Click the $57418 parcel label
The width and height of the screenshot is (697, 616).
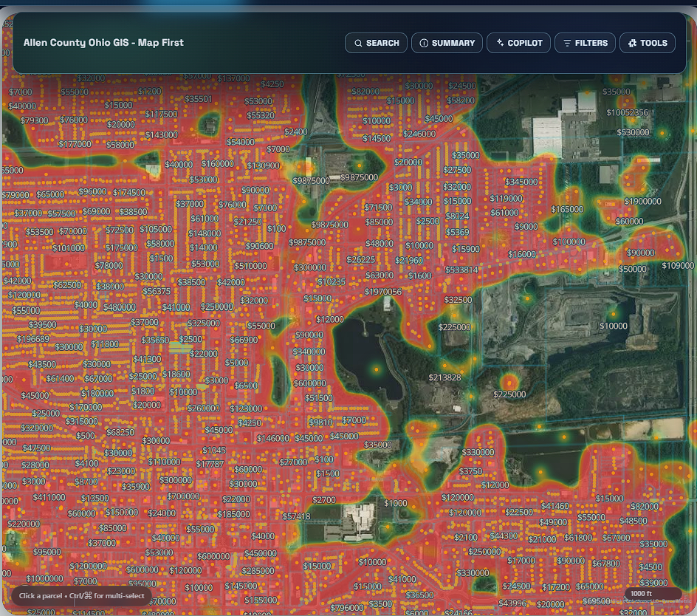tap(296, 516)
